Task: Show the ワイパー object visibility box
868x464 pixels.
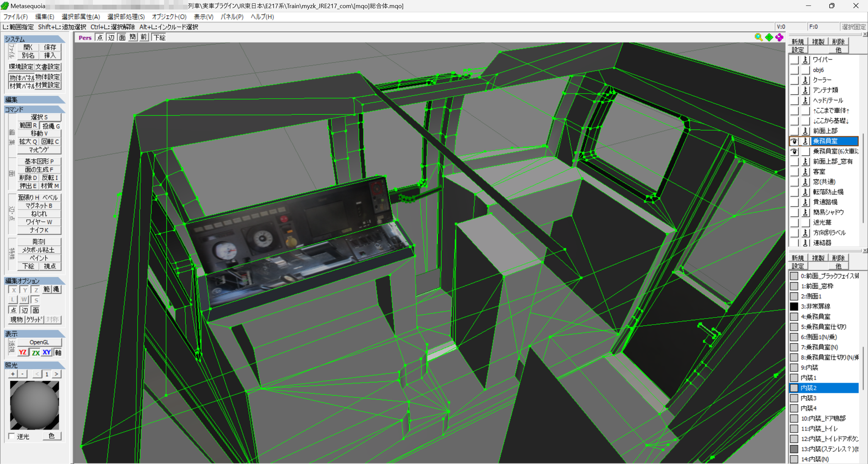Action: point(794,60)
